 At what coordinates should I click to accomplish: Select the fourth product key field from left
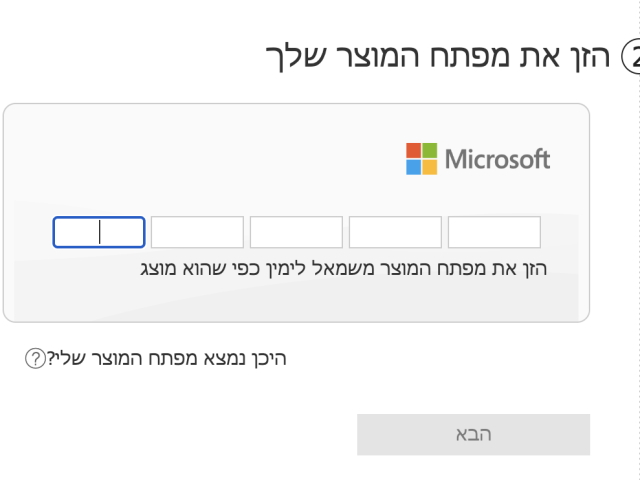tap(395, 232)
